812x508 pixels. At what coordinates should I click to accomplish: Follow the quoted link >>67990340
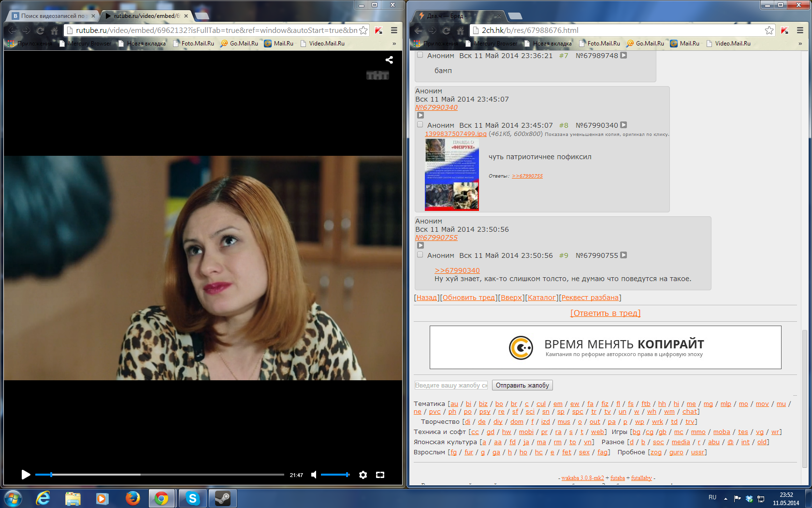point(457,270)
